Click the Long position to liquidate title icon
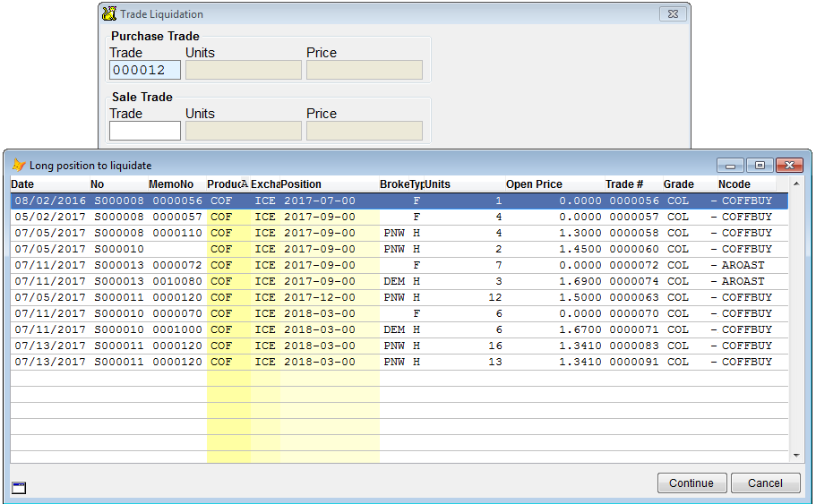The height and width of the screenshot is (504, 816). pyautogui.click(x=19, y=165)
